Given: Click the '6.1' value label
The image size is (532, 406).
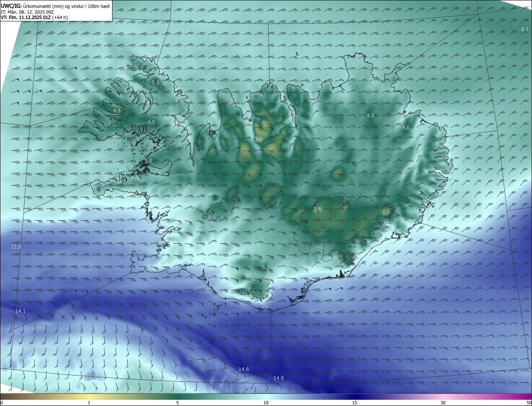Looking at the screenshot, I should tap(525, 29).
